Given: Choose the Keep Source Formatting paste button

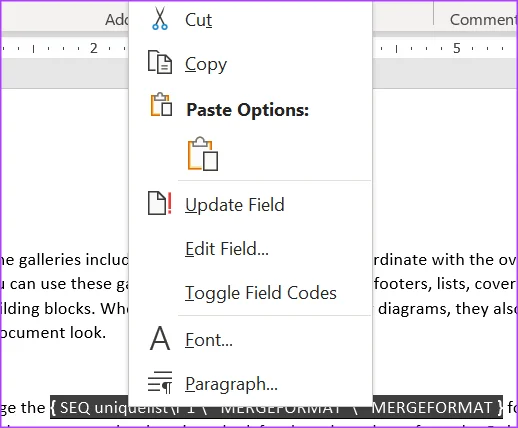Looking at the screenshot, I should 203,154.
